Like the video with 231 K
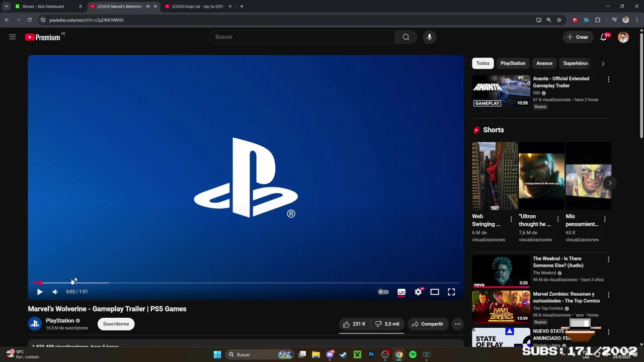This screenshot has width=644, height=362. click(x=354, y=324)
